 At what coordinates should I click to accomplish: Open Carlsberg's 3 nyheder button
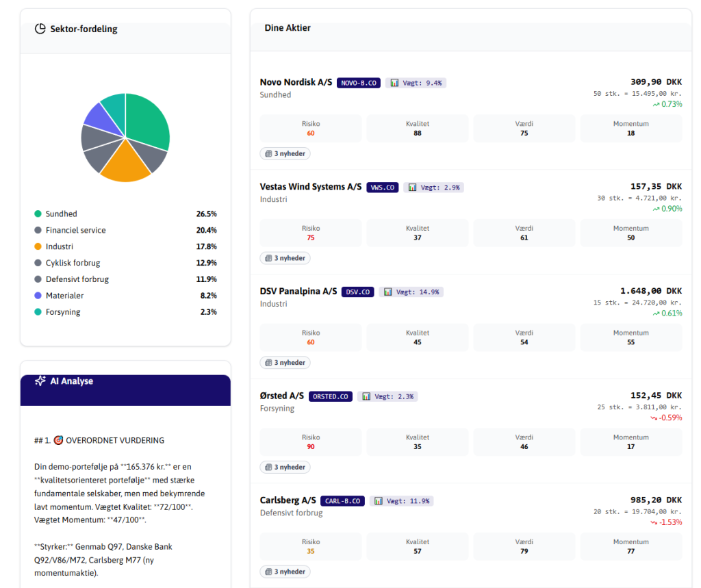pyautogui.click(x=285, y=572)
